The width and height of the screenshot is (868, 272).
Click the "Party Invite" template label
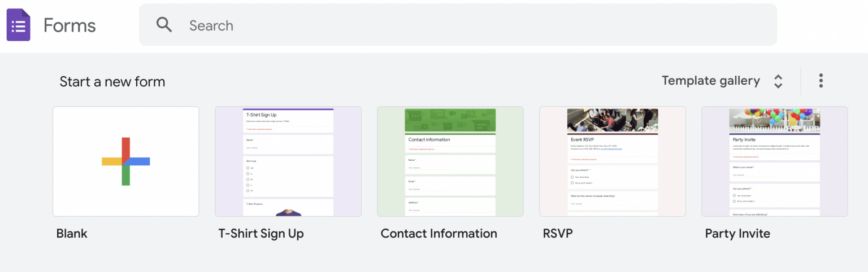[x=737, y=234]
